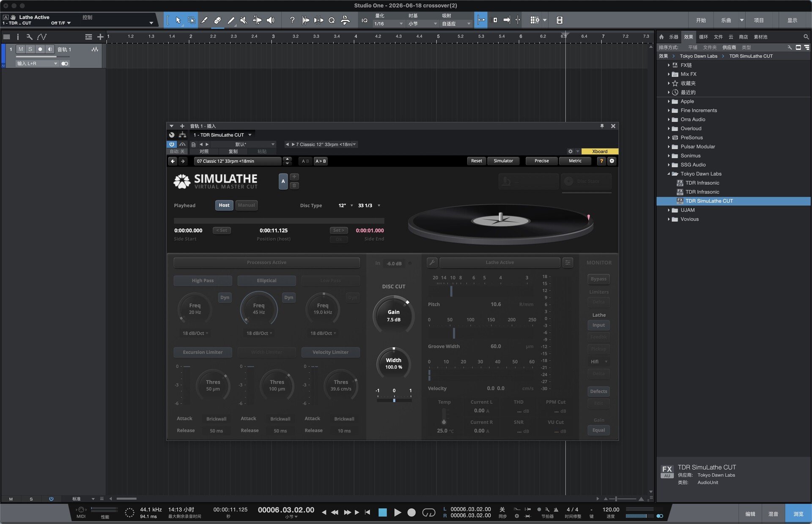Toggle the loop button in transport

(x=429, y=513)
